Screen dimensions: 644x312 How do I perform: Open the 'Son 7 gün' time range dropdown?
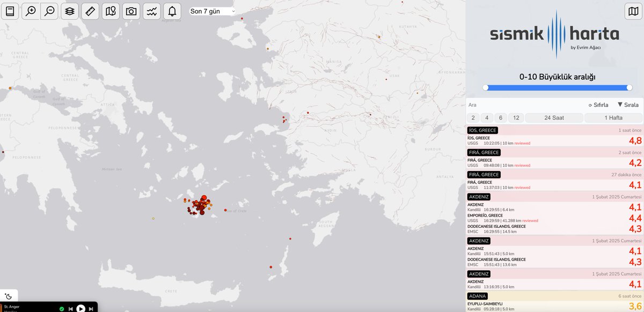click(213, 11)
